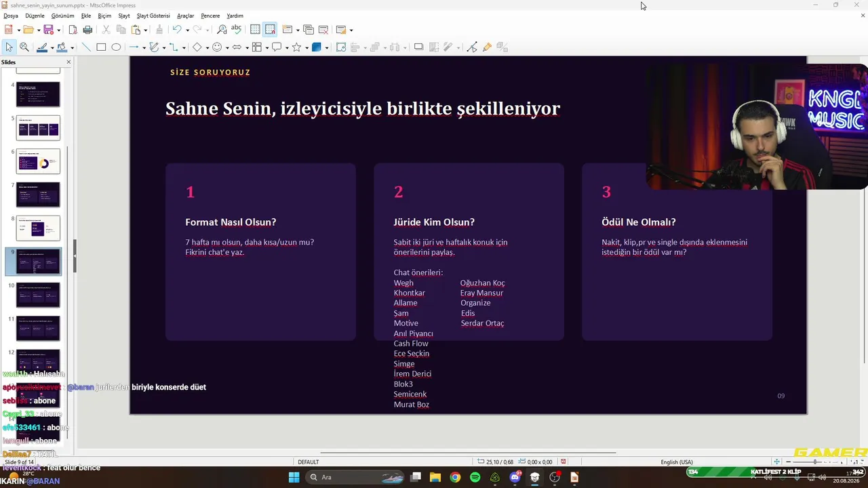Select slide 5 thumbnail
This screenshot has height=488, width=868.
(x=38, y=127)
